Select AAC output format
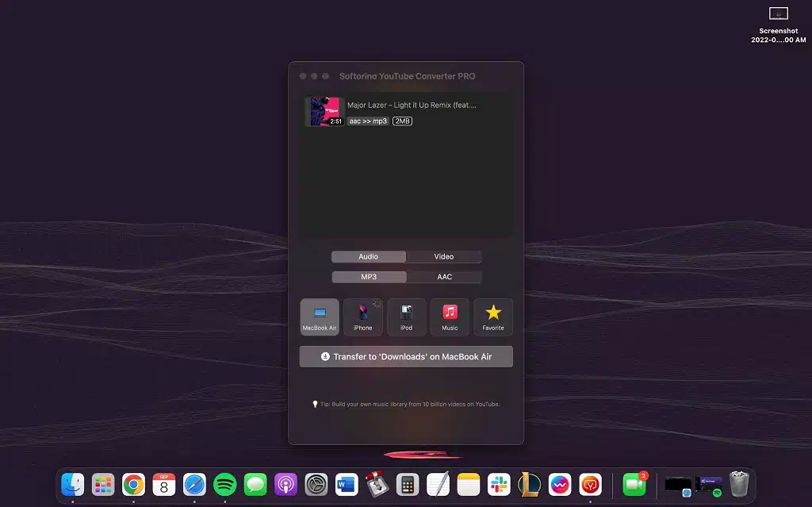This screenshot has height=507, width=812. (x=444, y=278)
